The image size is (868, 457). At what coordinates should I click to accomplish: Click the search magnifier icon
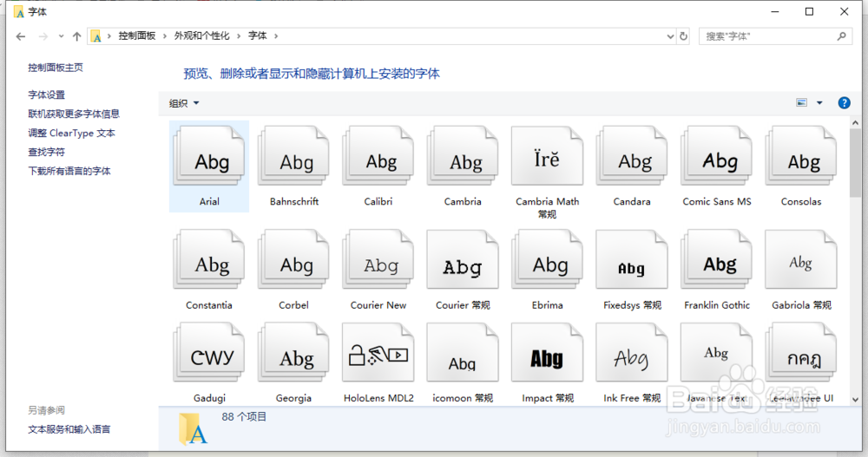[841, 36]
